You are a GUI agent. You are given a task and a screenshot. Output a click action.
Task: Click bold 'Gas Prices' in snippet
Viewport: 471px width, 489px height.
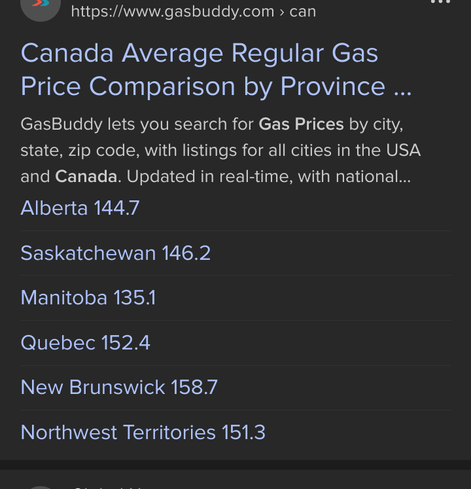[x=301, y=124]
